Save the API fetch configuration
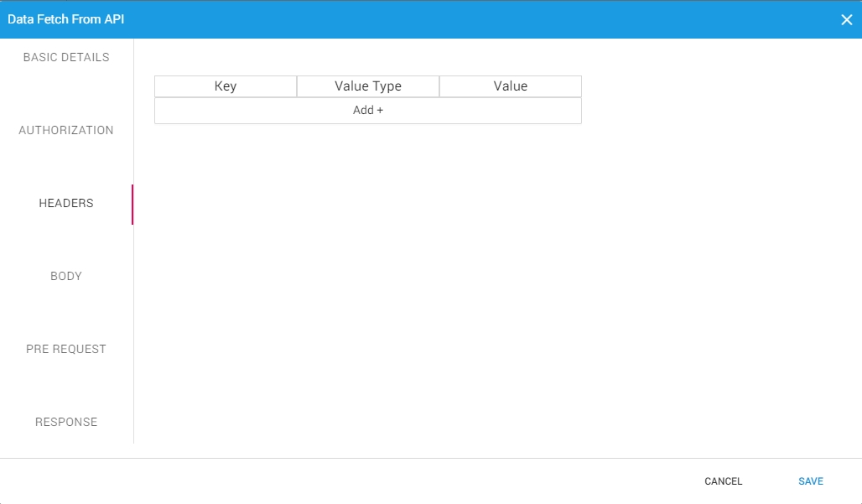The image size is (862, 504). coord(810,481)
